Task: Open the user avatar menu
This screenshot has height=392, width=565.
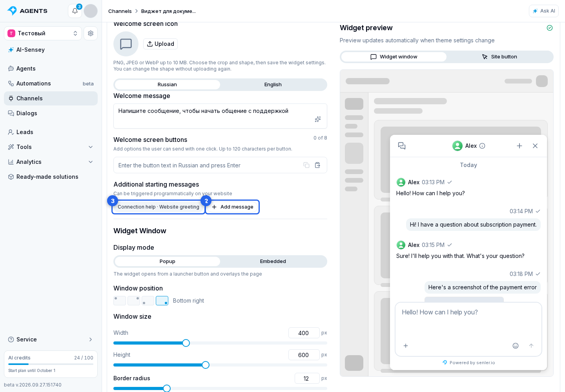Action: [x=91, y=11]
